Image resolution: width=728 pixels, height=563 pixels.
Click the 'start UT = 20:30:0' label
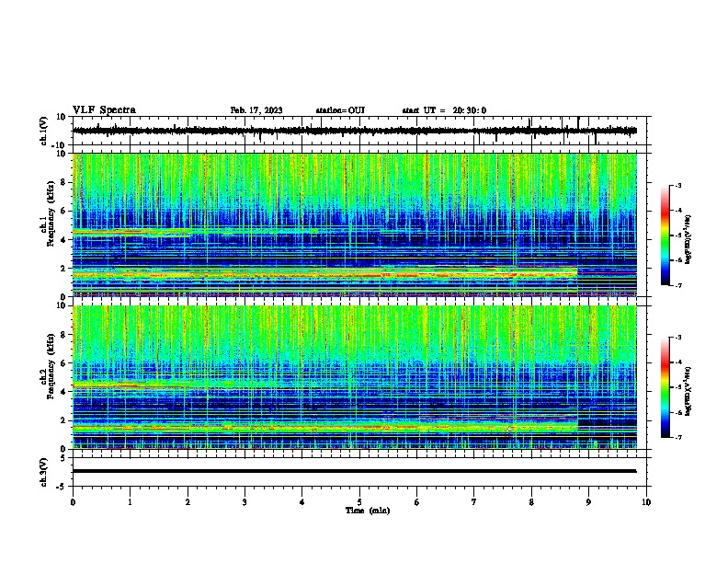coord(444,110)
